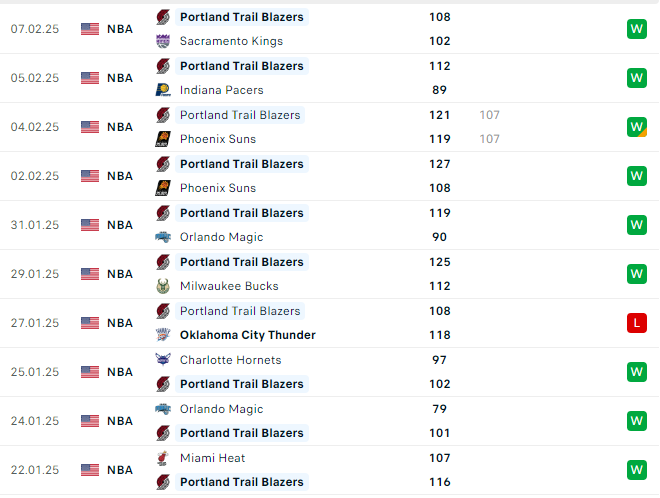Click the Phoenix Suns logo for 02.02.25
Viewport: 660px width, 498px height.
163,188
